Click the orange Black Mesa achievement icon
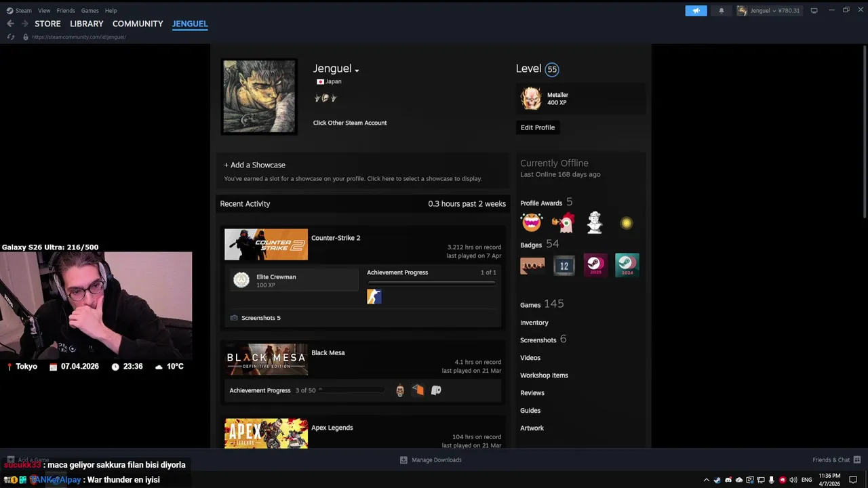868x488 pixels. coord(418,390)
